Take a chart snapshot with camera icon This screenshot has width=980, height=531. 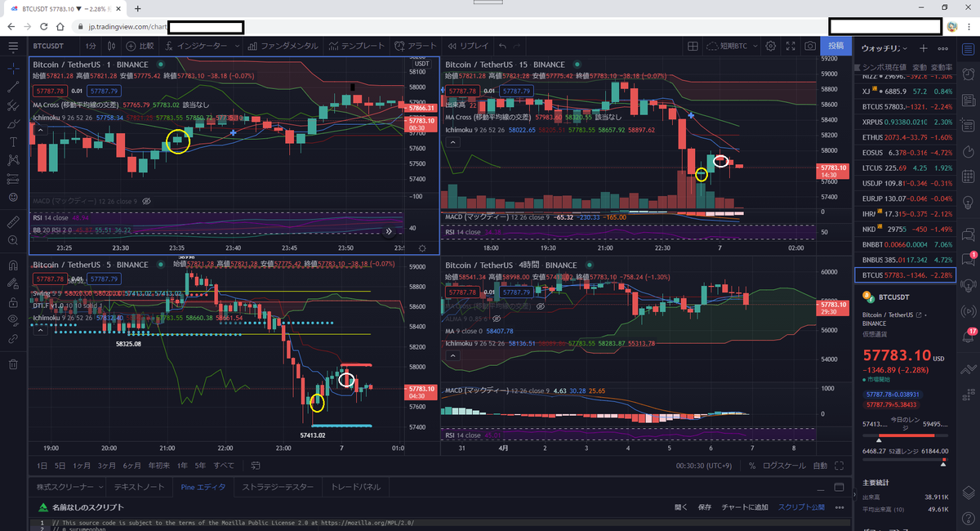[809, 47]
